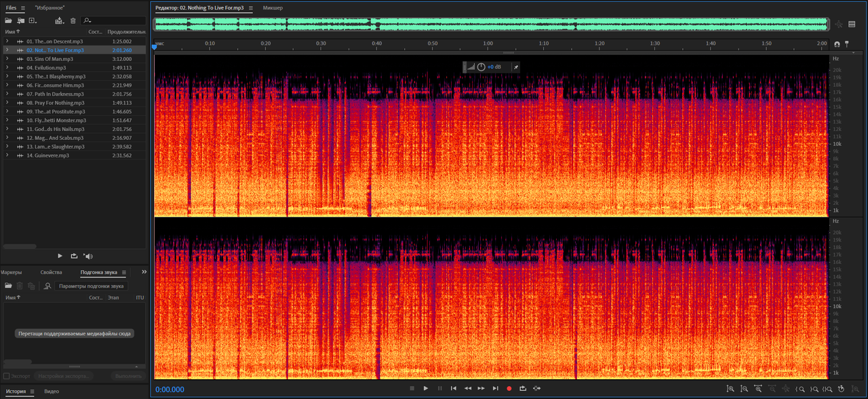
Task: Click the Параметры подгонки звука button
Action: [91, 286]
